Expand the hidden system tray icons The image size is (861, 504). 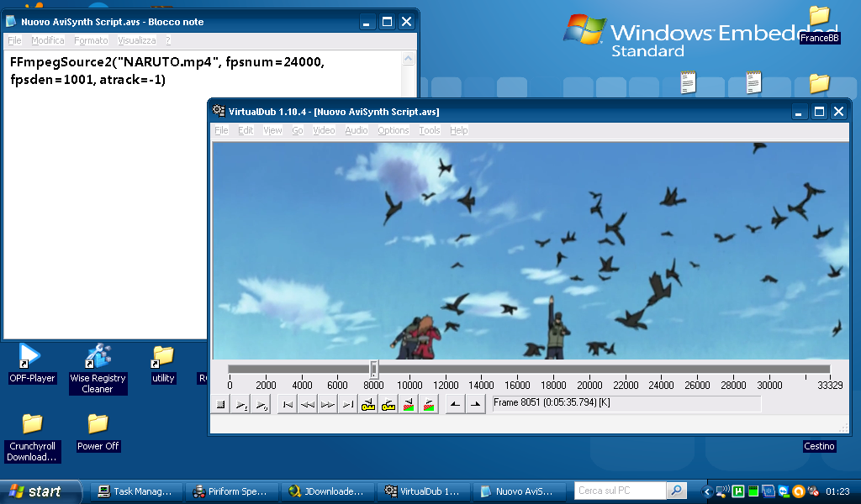pos(708,491)
